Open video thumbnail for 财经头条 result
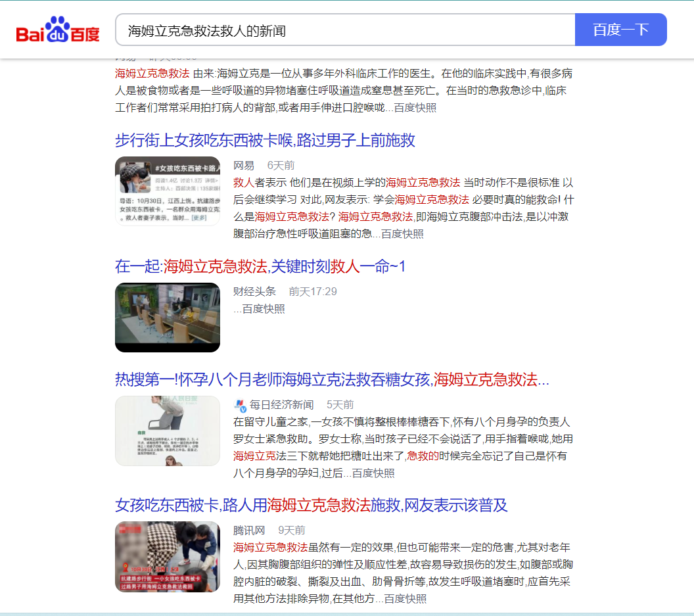This screenshot has width=694, height=616. point(168,318)
